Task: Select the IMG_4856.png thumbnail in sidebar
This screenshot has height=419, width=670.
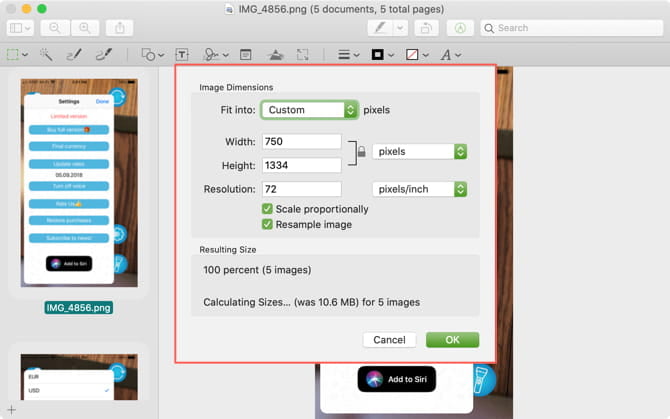Action: click(79, 183)
